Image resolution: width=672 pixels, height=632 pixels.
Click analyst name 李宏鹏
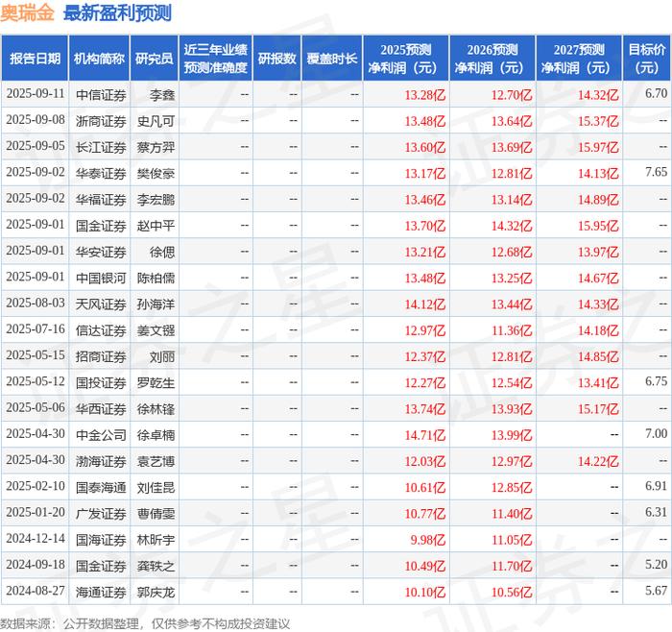pos(156,200)
